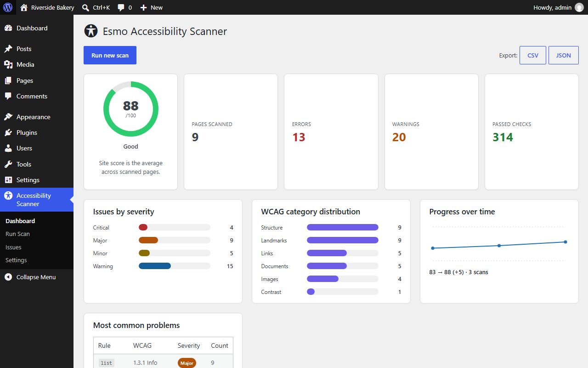Click the Contrast category row label
The image size is (588, 368).
tap(271, 292)
